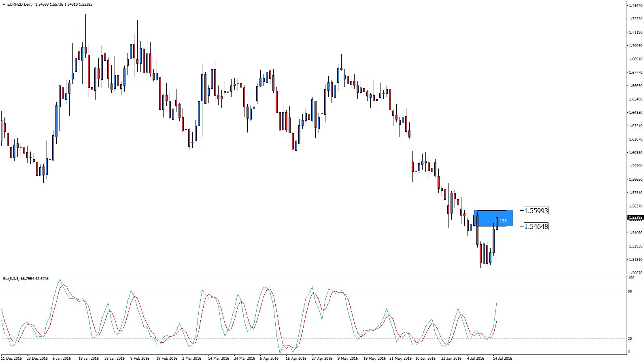This screenshot has height=363, width=644.
Task: Click the Sto(5,3,3) indicator label
Action: (x=11, y=279)
